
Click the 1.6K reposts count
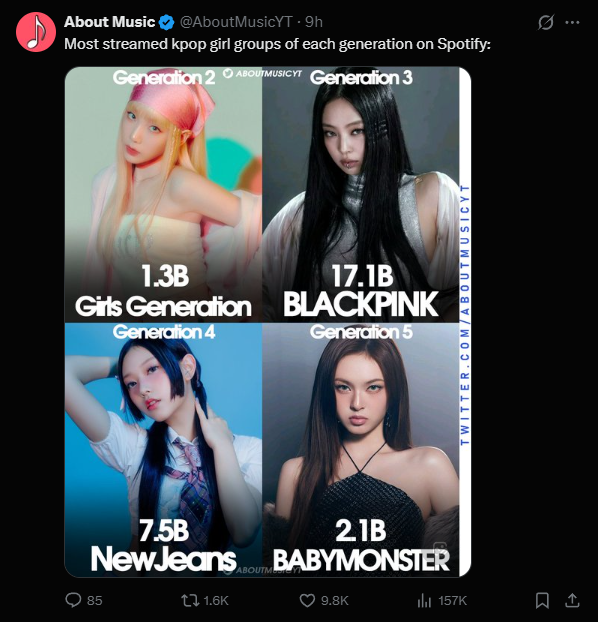(x=216, y=601)
